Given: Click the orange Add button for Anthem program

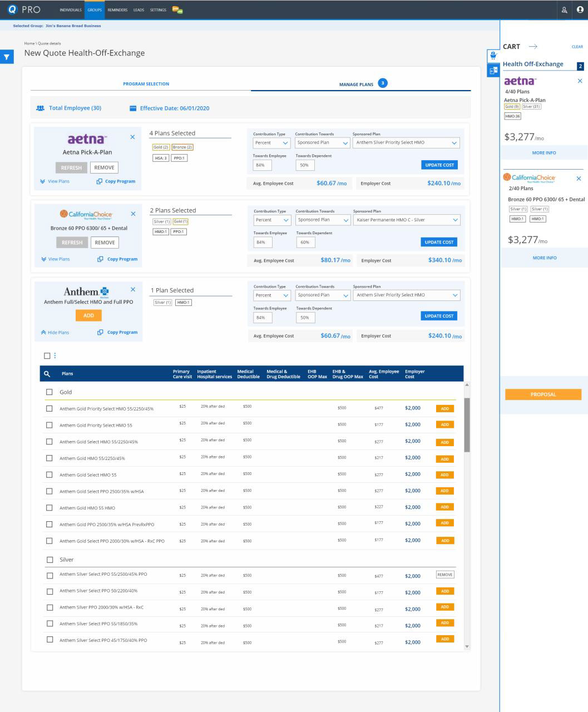Looking at the screenshot, I should click(x=88, y=315).
